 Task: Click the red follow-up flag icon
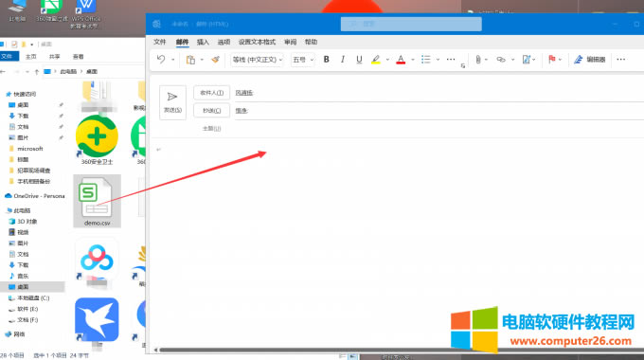pyautogui.click(x=551, y=60)
